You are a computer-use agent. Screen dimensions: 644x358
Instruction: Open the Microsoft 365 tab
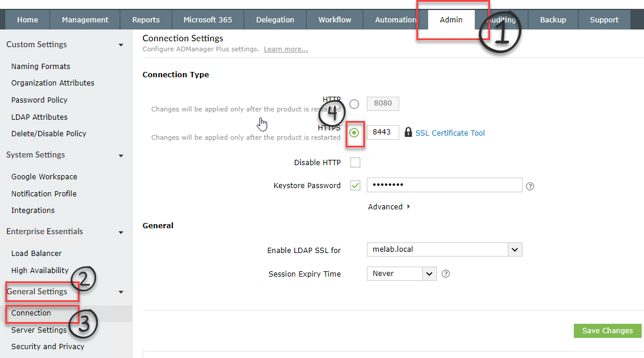pyautogui.click(x=208, y=19)
